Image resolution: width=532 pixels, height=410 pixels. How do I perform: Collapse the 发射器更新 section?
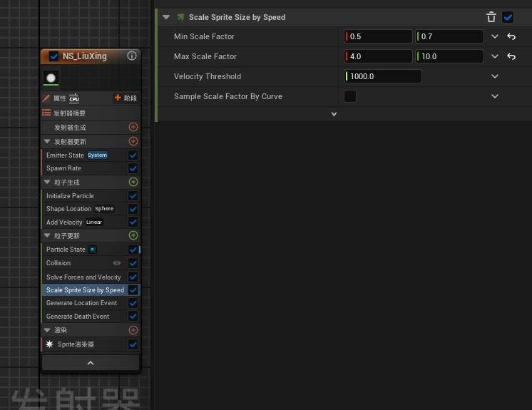[x=47, y=141]
